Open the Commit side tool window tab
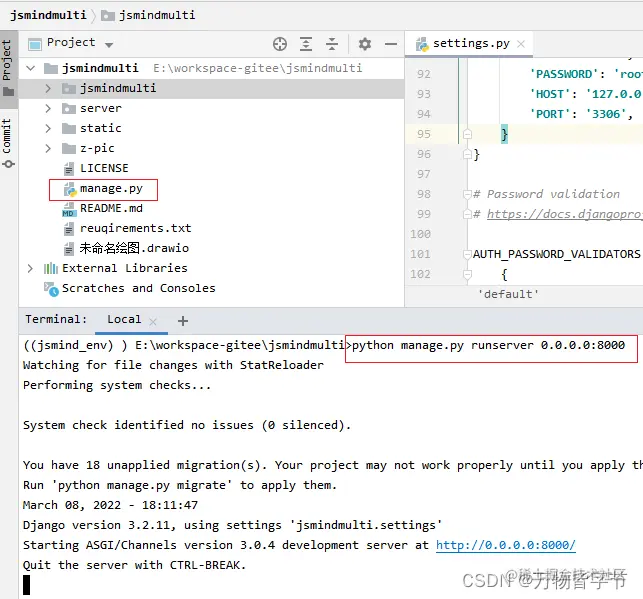Viewport: 643px width, 599px height. (8, 141)
